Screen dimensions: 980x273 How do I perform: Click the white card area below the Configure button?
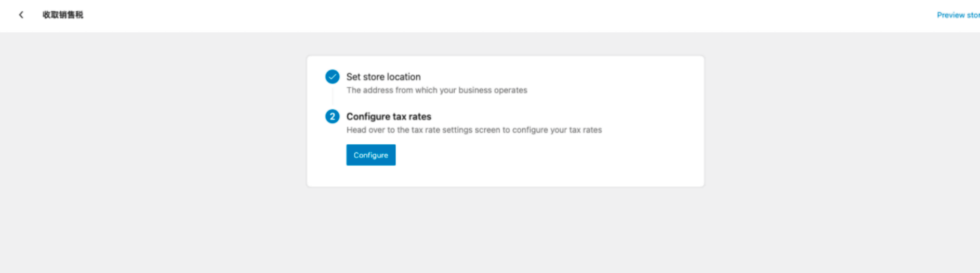pyautogui.click(x=505, y=176)
